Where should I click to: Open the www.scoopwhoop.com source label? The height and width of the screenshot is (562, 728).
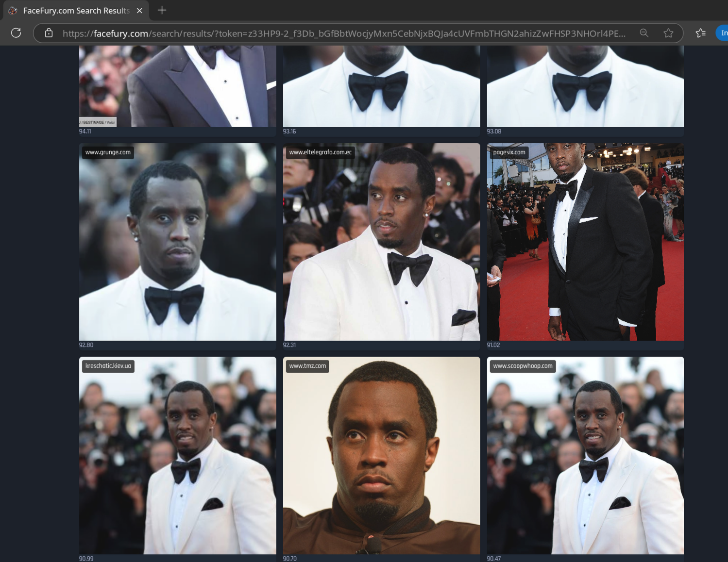[x=523, y=366]
